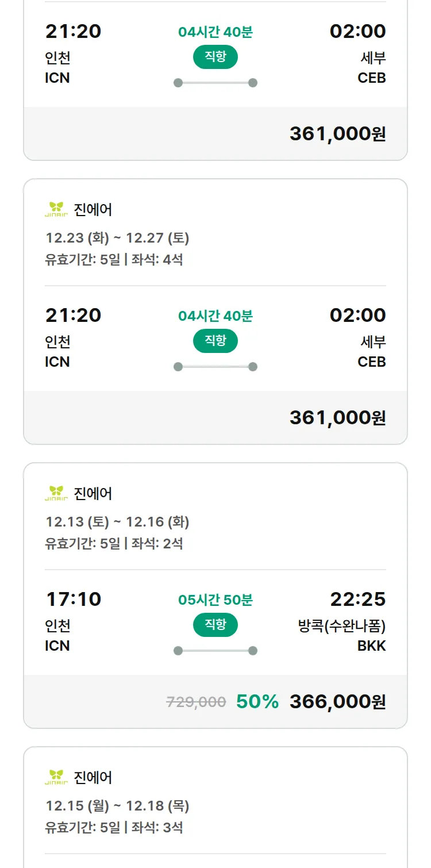Image resolution: width=431 pixels, height=868 pixels.
Task: Open the 12.23 (화) ~ 12.27 (토) date range
Action: pos(117,238)
